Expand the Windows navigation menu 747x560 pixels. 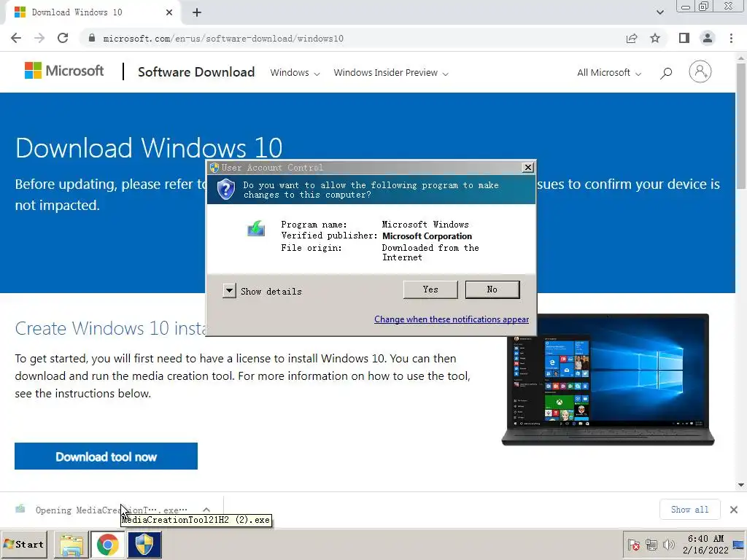295,73
